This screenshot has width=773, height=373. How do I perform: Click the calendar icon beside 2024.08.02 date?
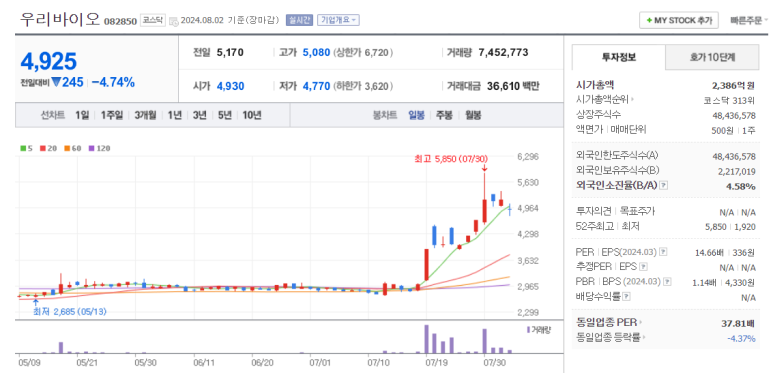coord(174,21)
